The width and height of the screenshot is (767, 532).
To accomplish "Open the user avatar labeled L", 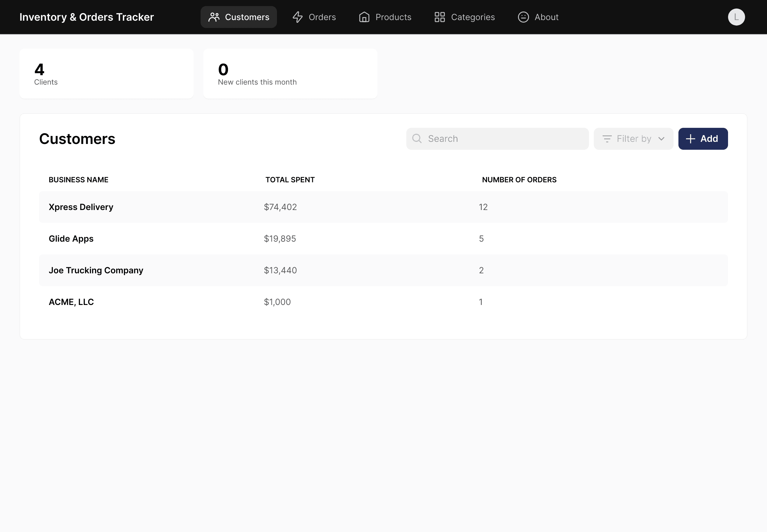I will [x=736, y=17].
